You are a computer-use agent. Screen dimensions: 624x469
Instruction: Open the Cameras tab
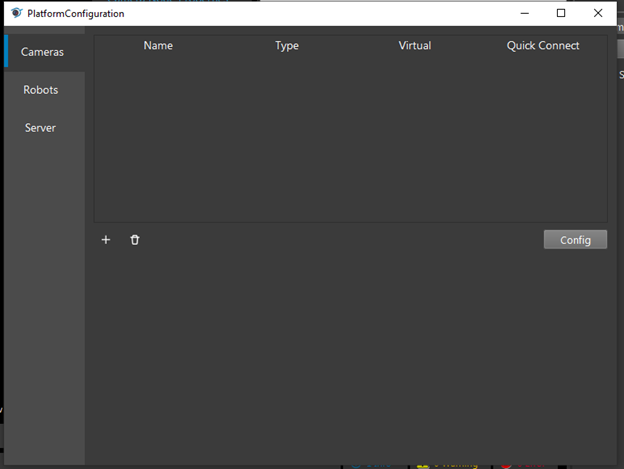(45, 52)
